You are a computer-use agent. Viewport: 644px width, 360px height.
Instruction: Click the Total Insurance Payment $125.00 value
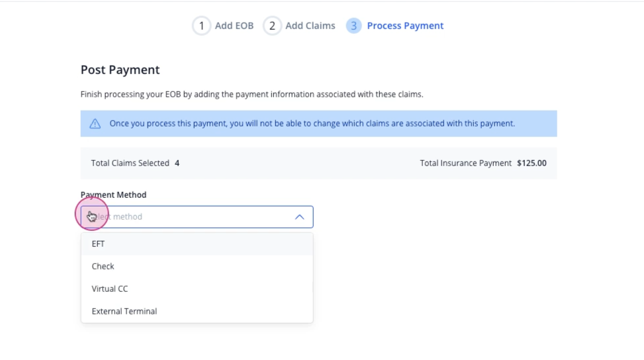531,163
